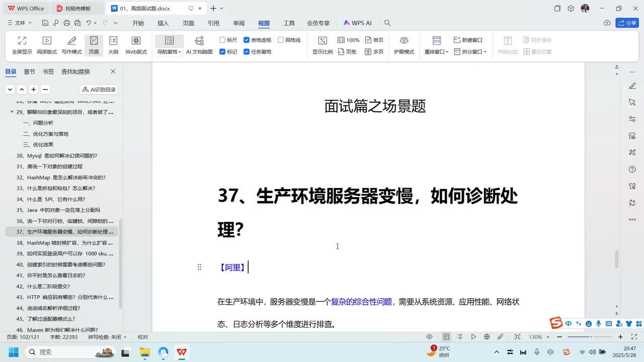Click the pencil icon in right sidebar
The width and height of the screenshot is (644, 362).
[x=632, y=86]
